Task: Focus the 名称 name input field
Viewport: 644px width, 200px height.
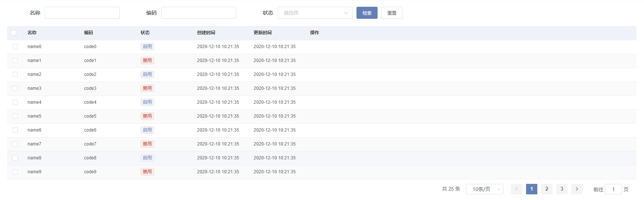Action: 82,13
